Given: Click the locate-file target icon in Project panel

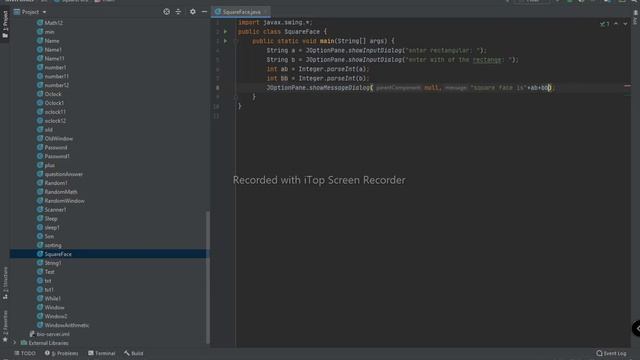Looking at the screenshot, I should coord(167,12).
